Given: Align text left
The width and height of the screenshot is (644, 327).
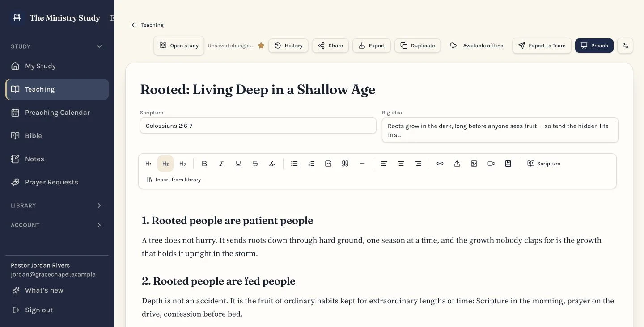Looking at the screenshot, I should pyautogui.click(x=384, y=163).
